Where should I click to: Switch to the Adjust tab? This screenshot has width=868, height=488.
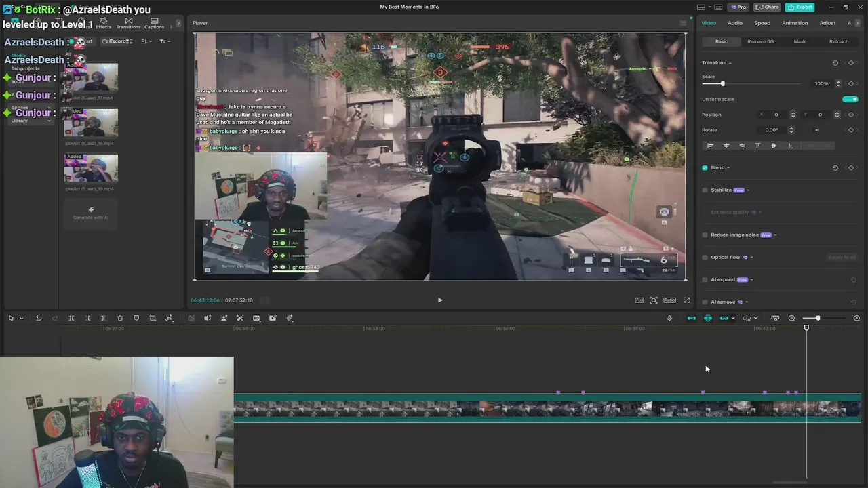[827, 23]
